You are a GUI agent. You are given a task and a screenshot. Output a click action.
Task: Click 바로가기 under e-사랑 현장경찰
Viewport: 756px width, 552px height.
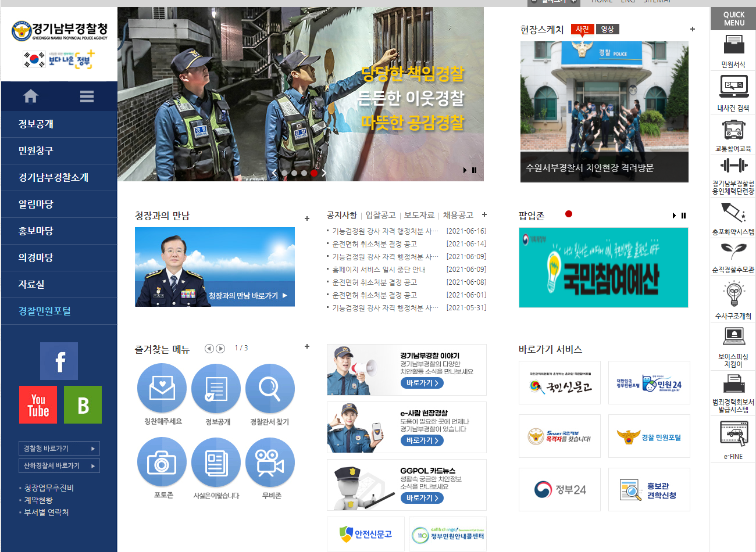(422, 440)
